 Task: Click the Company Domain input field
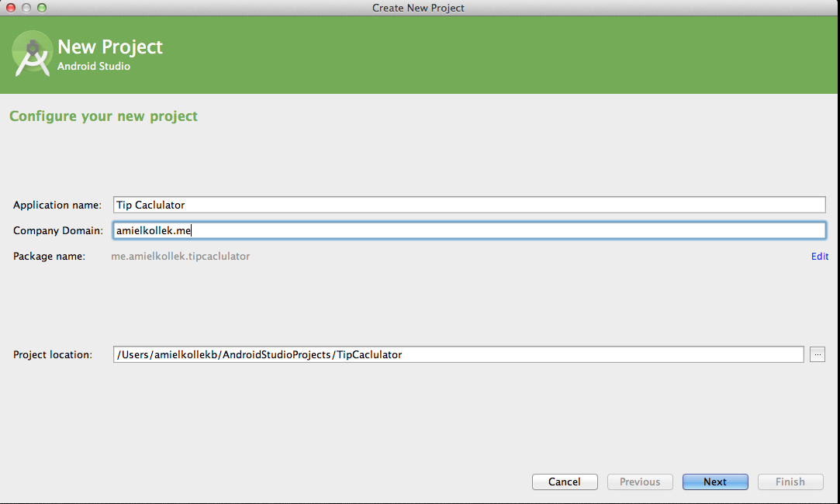click(469, 230)
